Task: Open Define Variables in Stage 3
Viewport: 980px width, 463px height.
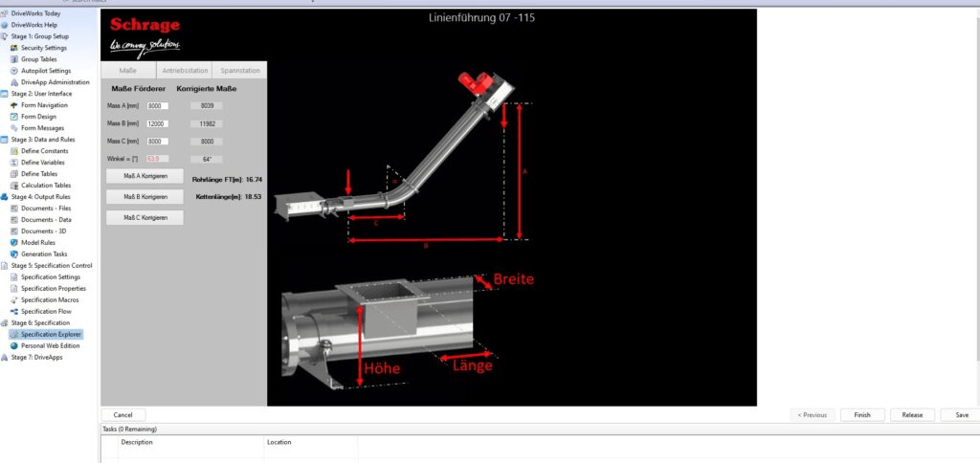Action: coord(43,163)
